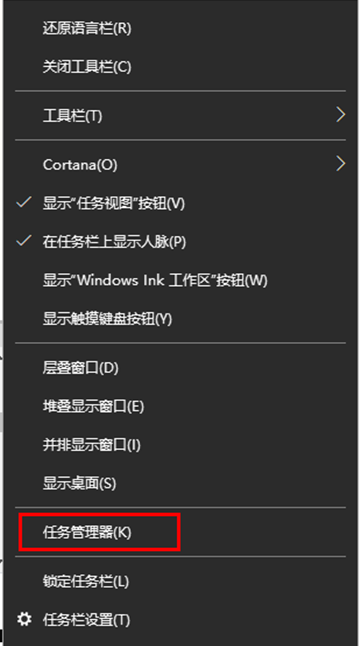Expand the 工具栏(T) submenu arrow
The width and height of the screenshot is (361, 646).
pos(340,115)
